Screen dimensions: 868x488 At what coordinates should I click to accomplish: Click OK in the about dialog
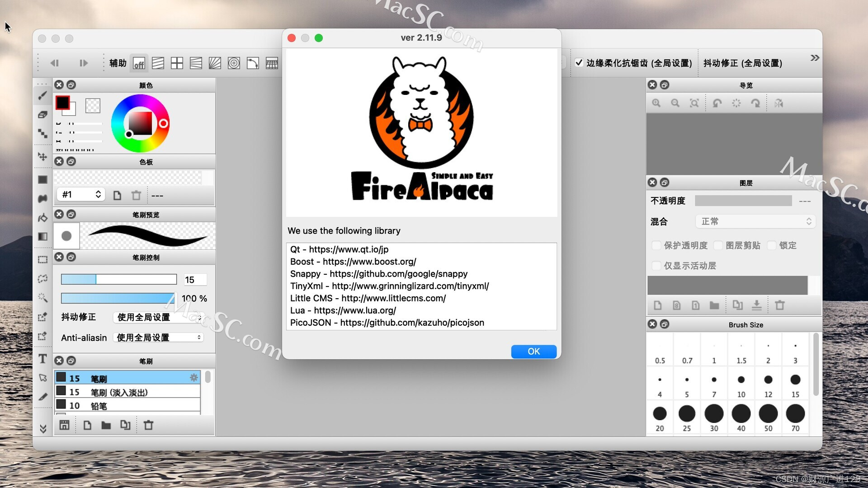tap(533, 352)
